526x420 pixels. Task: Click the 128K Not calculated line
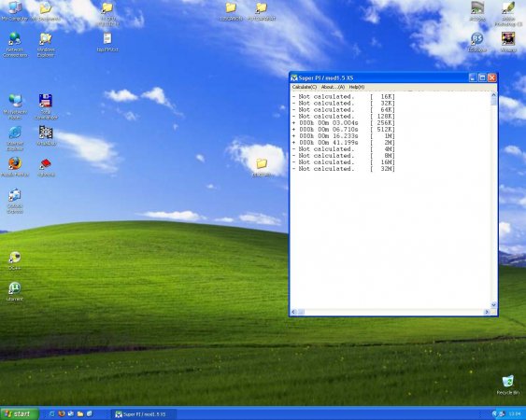344,117
